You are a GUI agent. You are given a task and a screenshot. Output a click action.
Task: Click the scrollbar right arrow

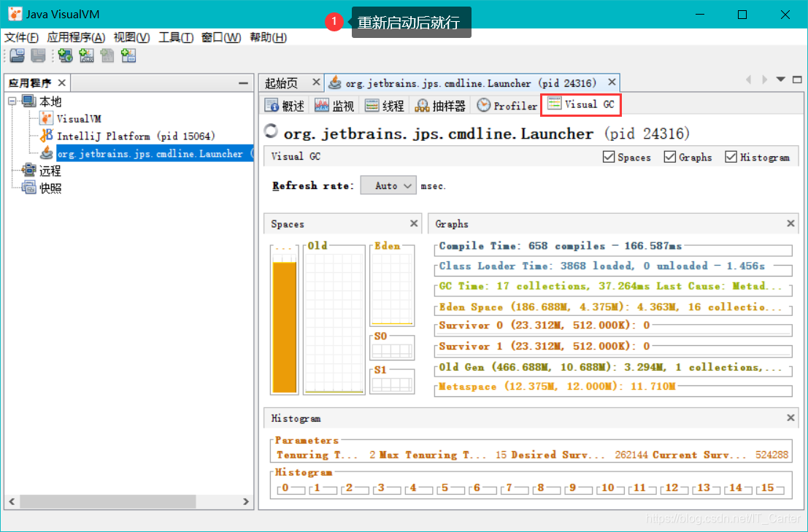coord(246,501)
